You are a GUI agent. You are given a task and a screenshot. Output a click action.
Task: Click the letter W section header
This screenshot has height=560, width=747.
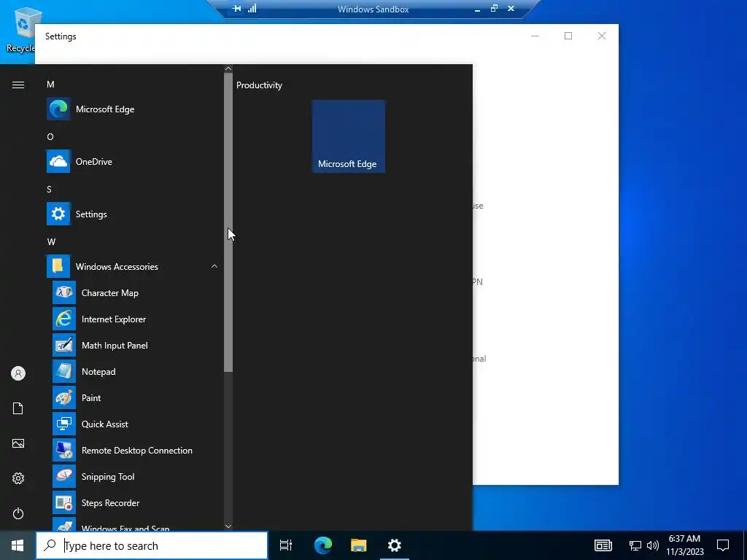[51, 241]
